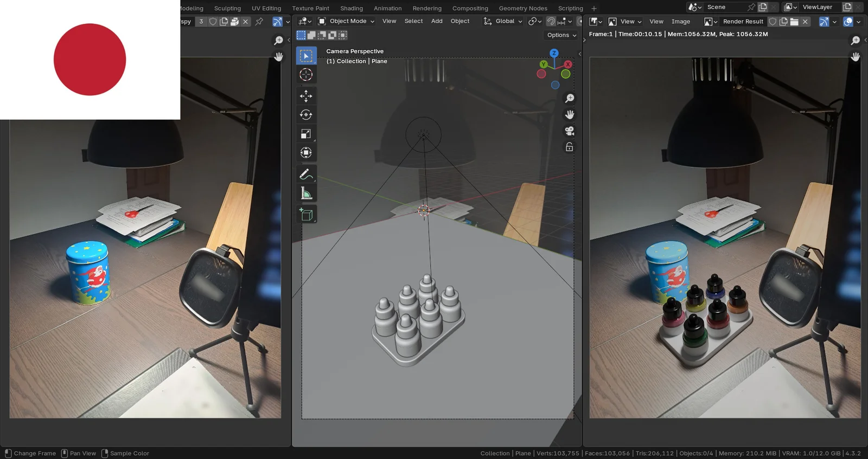This screenshot has height=459, width=868.
Task: Click the blue Z axis gizmo handle
Action: click(554, 53)
